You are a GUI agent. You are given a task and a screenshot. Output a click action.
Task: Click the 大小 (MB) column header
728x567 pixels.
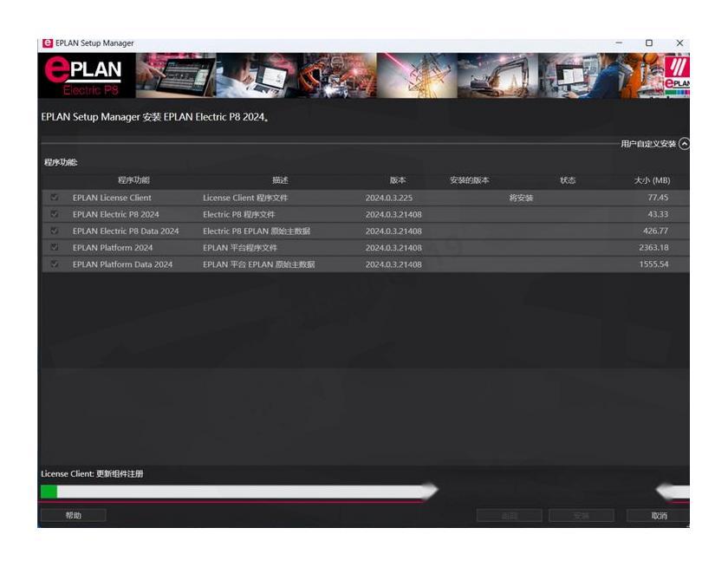(x=652, y=180)
